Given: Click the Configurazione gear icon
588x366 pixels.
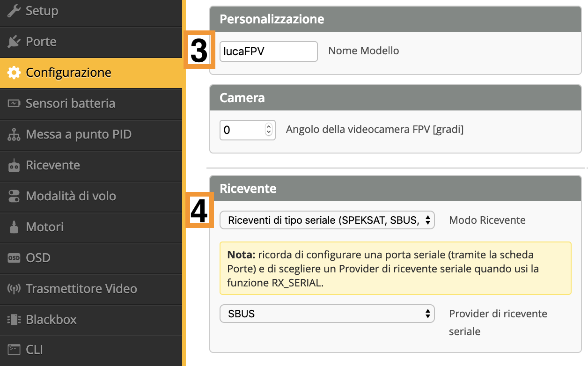Looking at the screenshot, I should coord(14,73).
